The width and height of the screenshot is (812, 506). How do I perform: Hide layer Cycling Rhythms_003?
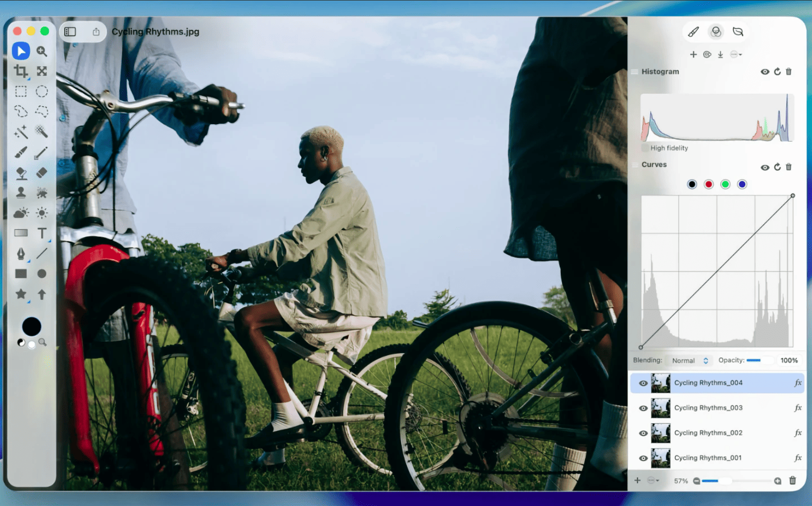click(x=643, y=408)
